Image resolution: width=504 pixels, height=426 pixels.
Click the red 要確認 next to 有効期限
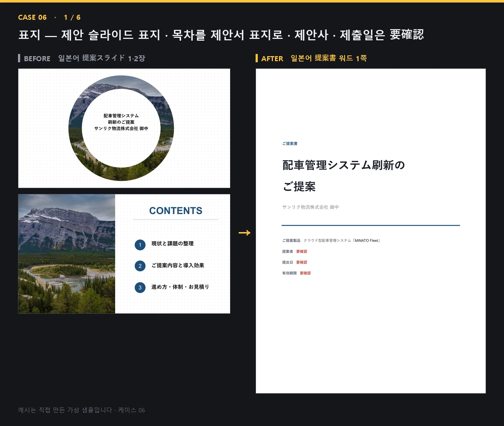coord(305,273)
